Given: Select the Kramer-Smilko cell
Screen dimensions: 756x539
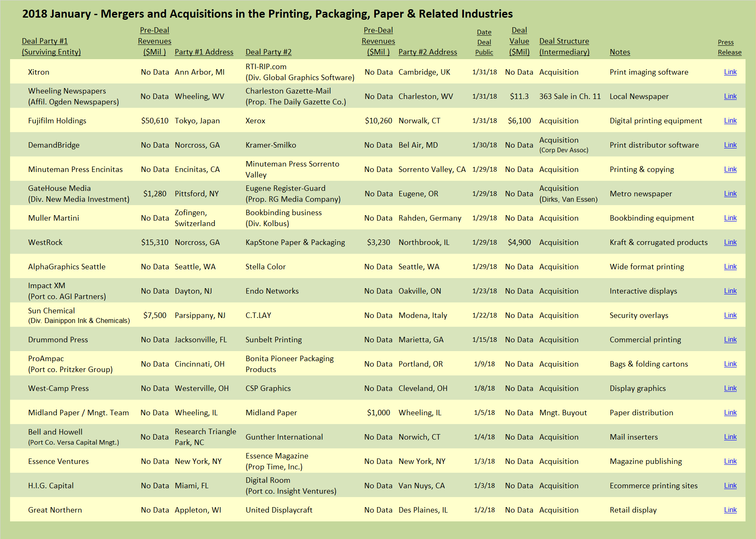Looking at the screenshot, I should click(271, 145).
